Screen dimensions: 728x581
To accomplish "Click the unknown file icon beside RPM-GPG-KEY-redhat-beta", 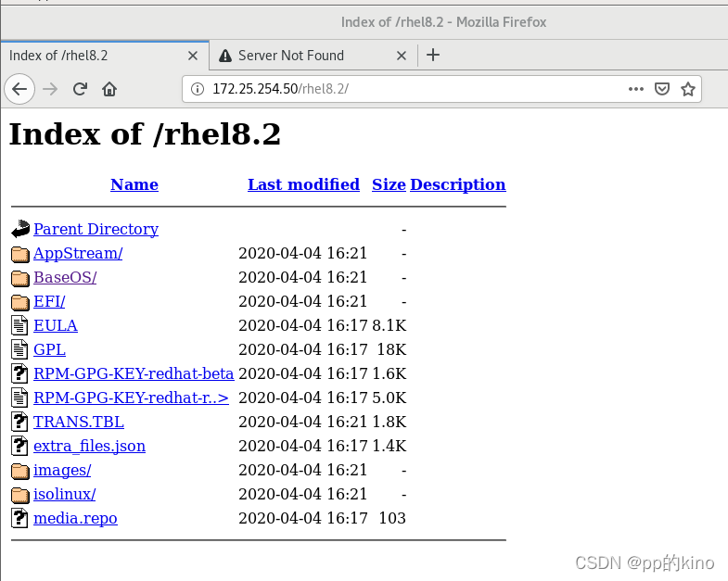I will [x=19, y=373].
